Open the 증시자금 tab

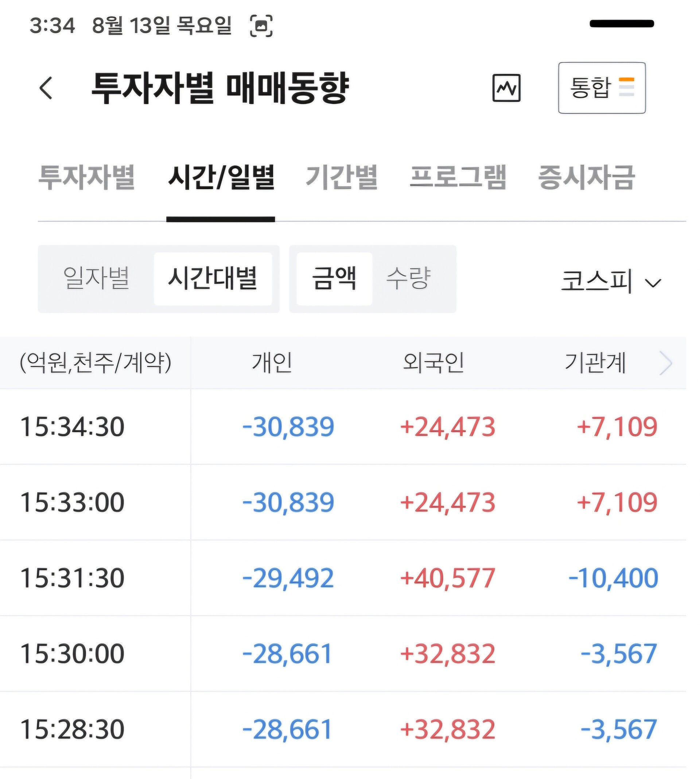point(586,177)
